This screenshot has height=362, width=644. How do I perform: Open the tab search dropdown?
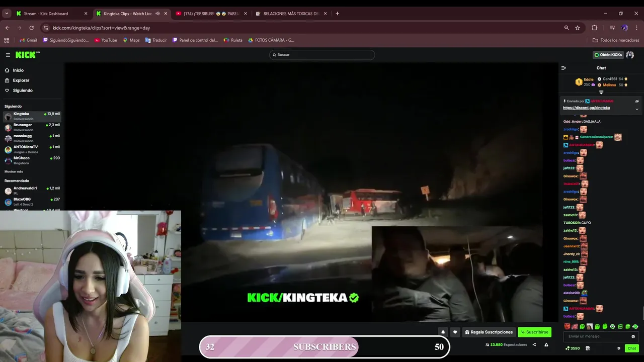[7, 14]
